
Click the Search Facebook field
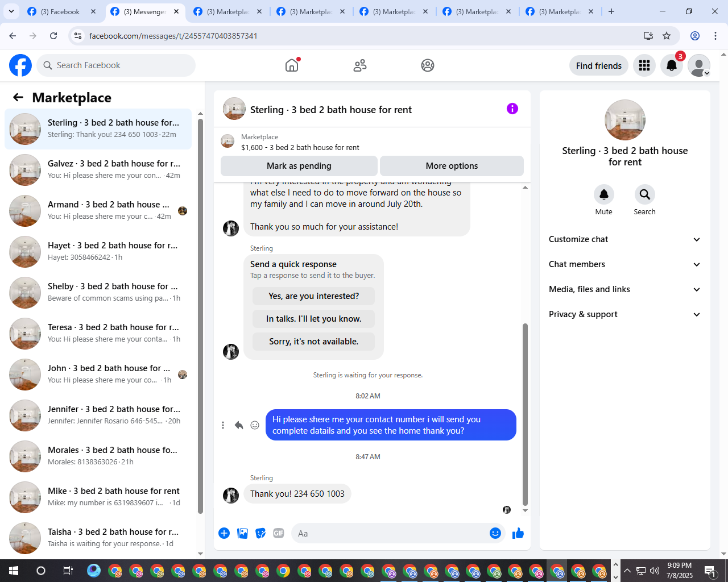coord(116,65)
